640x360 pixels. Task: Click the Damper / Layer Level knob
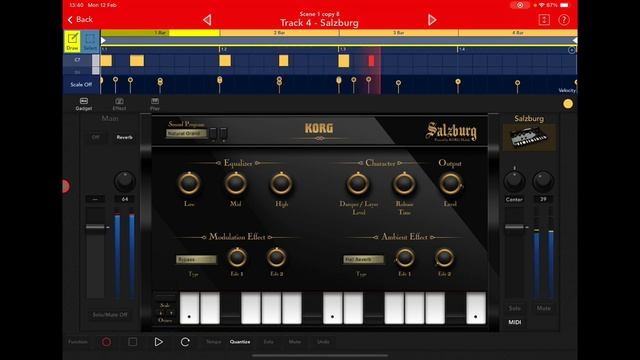[358, 183]
